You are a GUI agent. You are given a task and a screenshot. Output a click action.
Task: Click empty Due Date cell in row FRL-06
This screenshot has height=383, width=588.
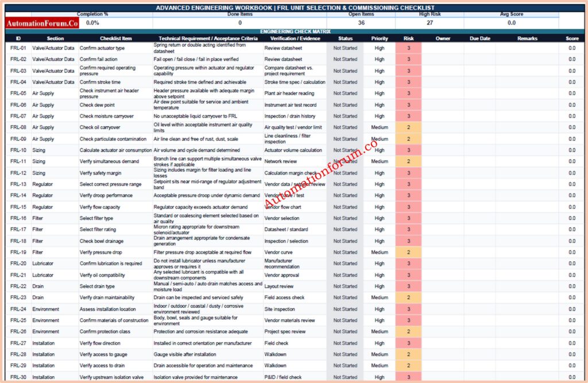480,105
